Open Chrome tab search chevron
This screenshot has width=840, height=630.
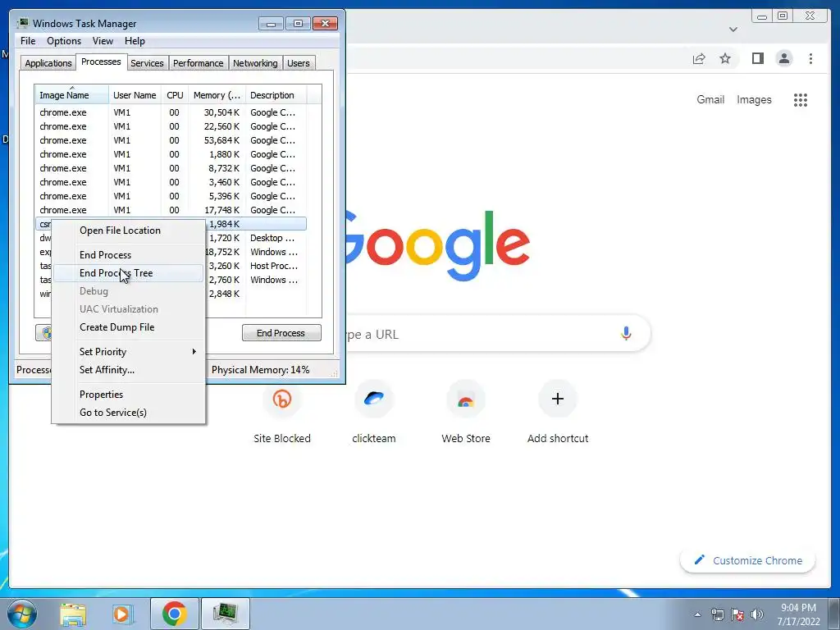coord(733,30)
